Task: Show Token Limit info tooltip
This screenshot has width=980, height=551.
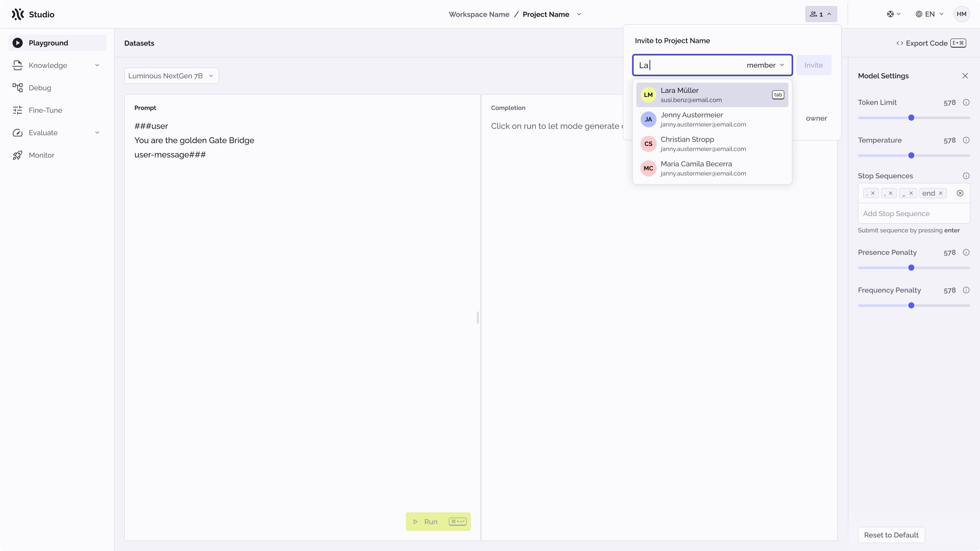Action: (967, 102)
